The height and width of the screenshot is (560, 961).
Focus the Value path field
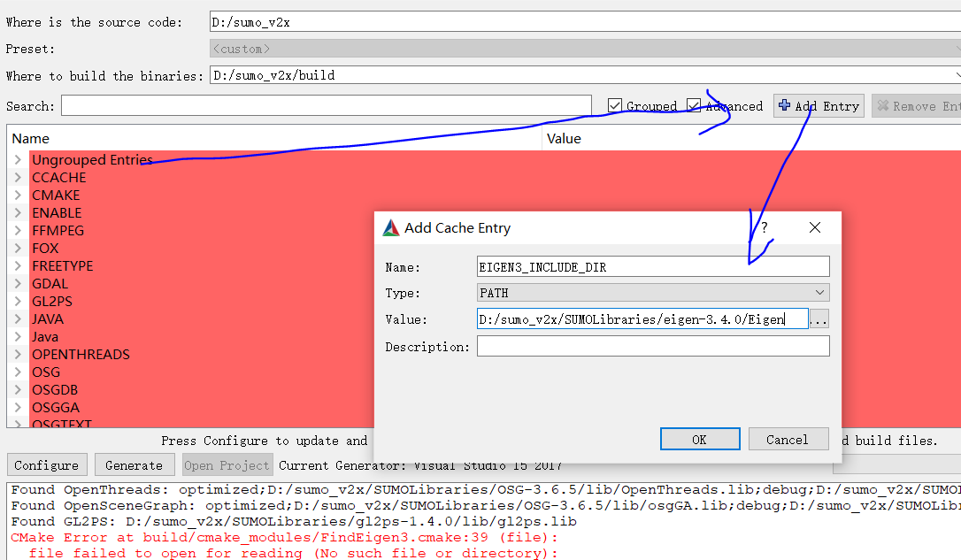(642, 319)
